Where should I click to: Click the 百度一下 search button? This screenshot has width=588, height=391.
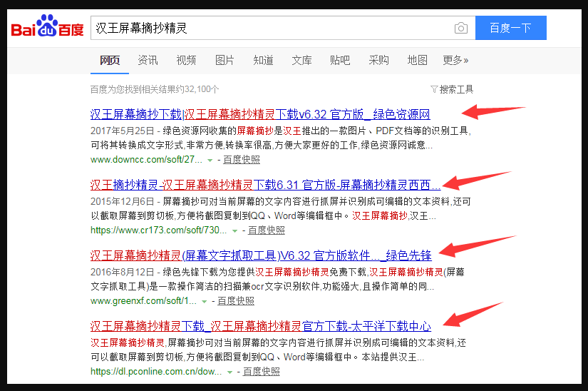pyautogui.click(x=511, y=28)
